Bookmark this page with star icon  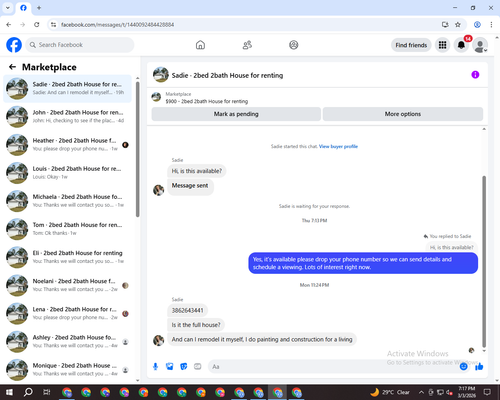pyautogui.click(x=458, y=24)
